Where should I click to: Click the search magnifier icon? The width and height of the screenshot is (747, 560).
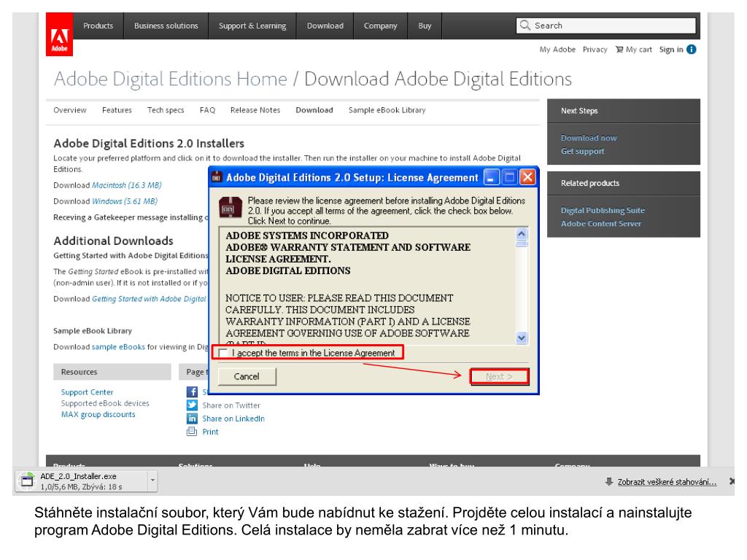[x=525, y=26]
